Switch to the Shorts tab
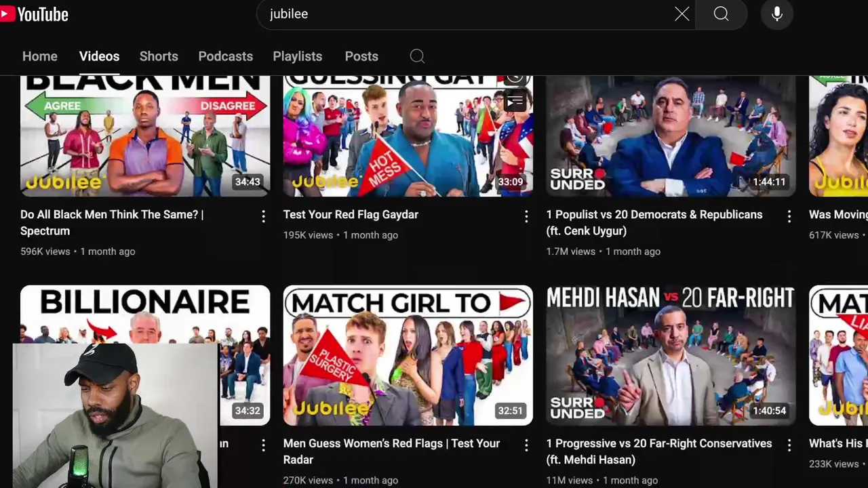868x488 pixels. tap(159, 56)
